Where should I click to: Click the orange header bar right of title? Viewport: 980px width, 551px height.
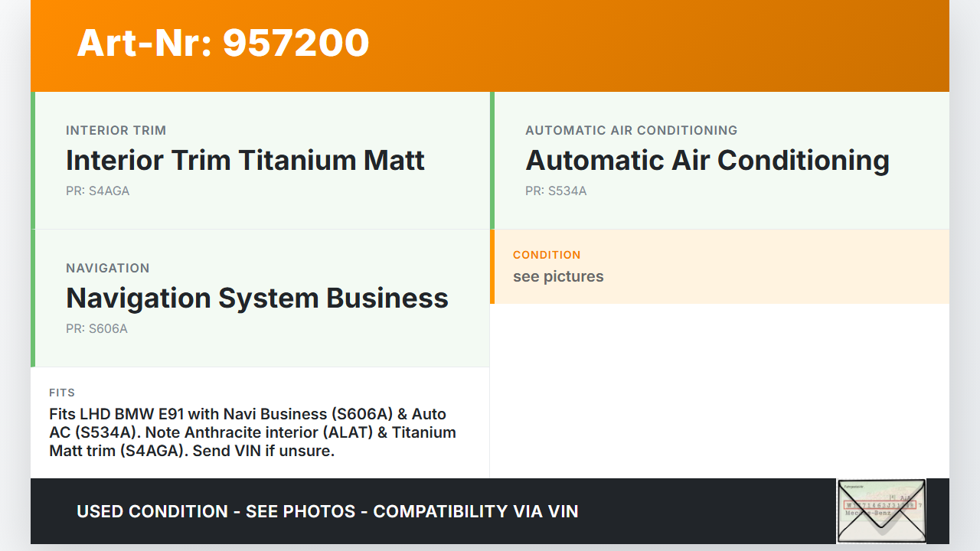tap(658, 46)
